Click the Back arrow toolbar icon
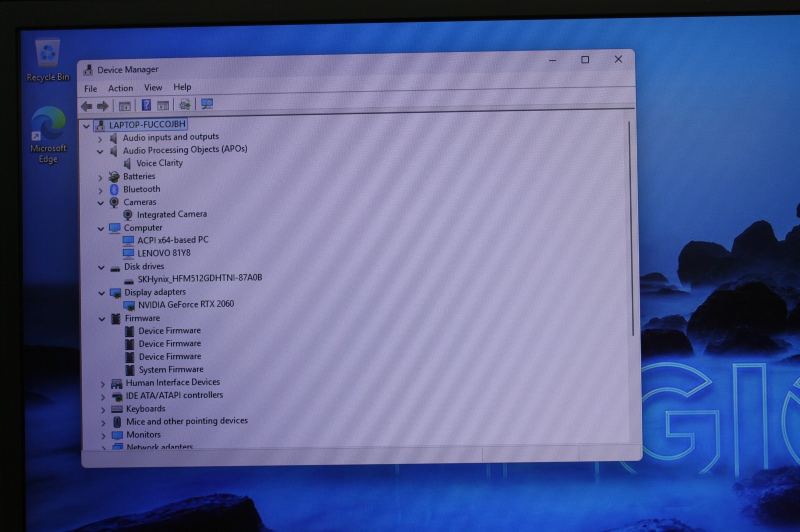This screenshot has width=800, height=532. click(x=87, y=106)
